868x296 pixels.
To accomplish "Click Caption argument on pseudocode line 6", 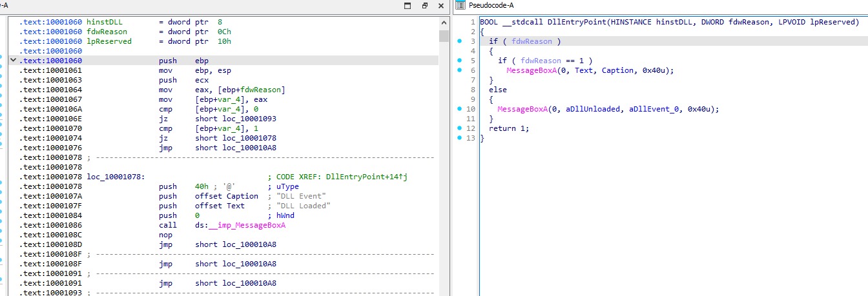I will [x=617, y=70].
